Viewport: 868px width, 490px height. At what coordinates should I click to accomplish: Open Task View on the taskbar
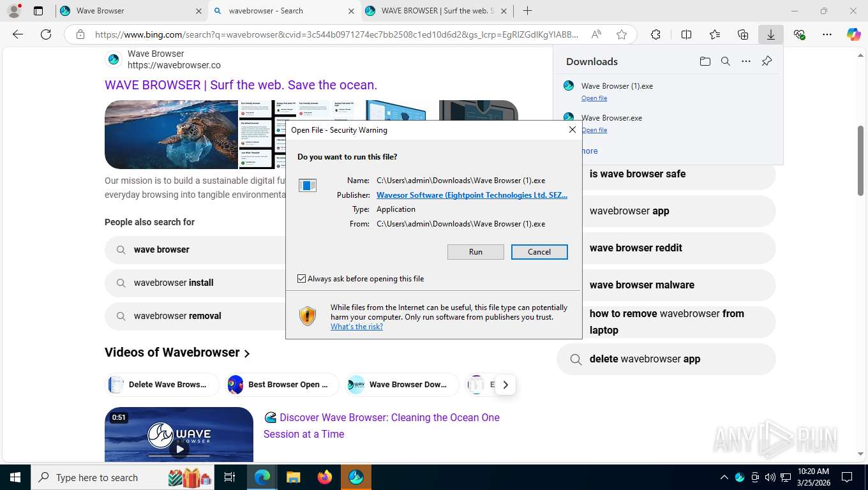230,477
